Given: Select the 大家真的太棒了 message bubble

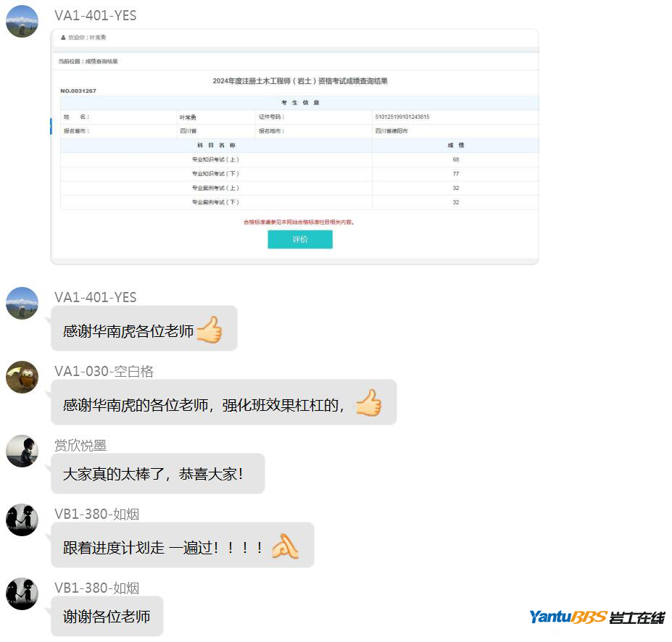Looking at the screenshot, I should coord(157,475).
